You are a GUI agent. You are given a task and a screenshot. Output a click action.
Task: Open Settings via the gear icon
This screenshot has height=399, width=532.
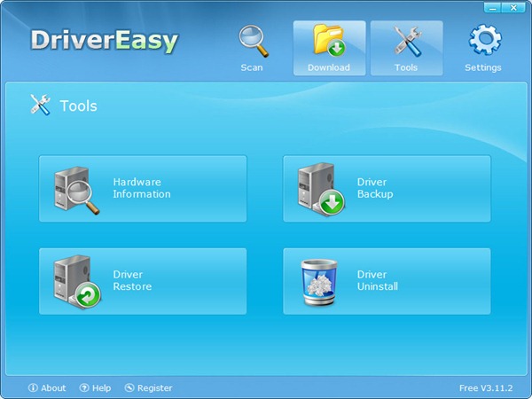pos(483,48)
